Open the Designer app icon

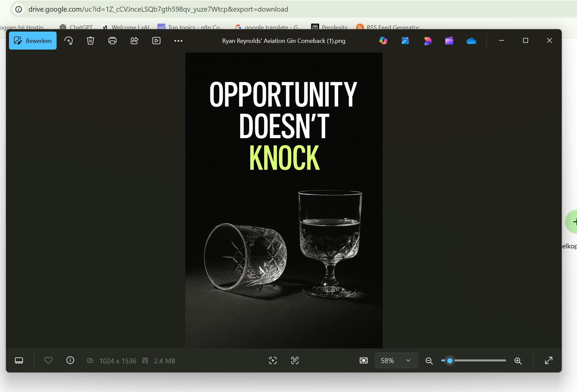pyautogui.click(x=405, y=41)
